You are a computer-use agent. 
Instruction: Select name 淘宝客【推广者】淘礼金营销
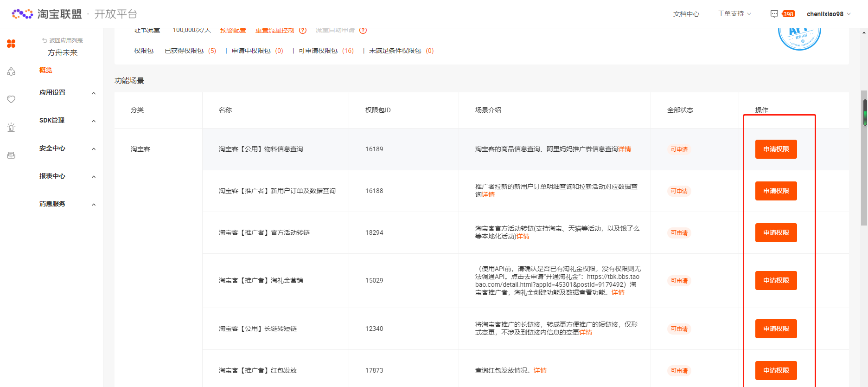coord(261,280)
